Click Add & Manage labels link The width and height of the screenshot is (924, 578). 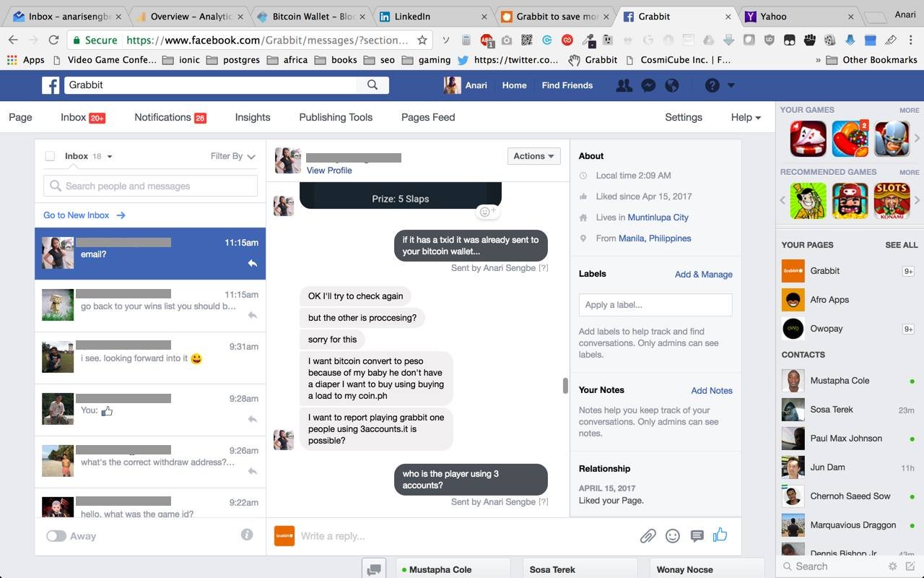[703, 275]
